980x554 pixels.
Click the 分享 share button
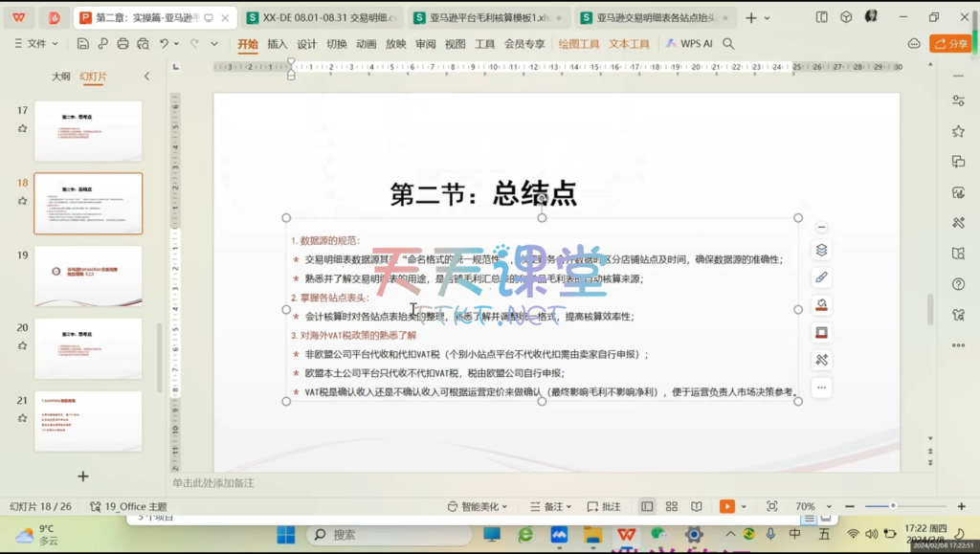click(949, 44)
